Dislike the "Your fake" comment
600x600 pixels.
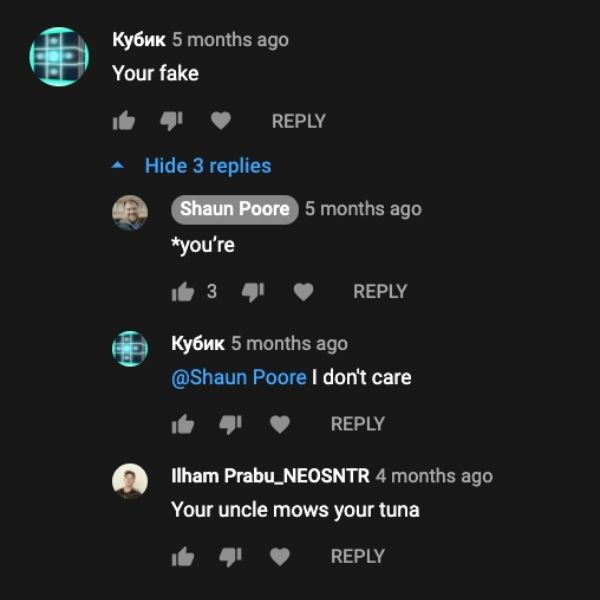click(171, 121)
